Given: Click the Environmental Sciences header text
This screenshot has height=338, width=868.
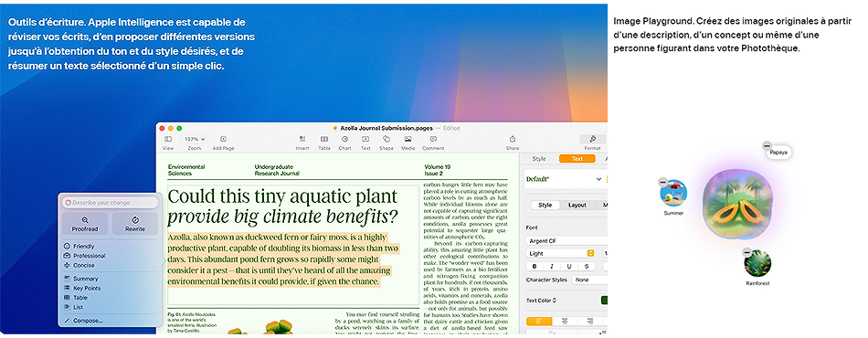Looking at the screenshot, I should click(x=186, y=170).
